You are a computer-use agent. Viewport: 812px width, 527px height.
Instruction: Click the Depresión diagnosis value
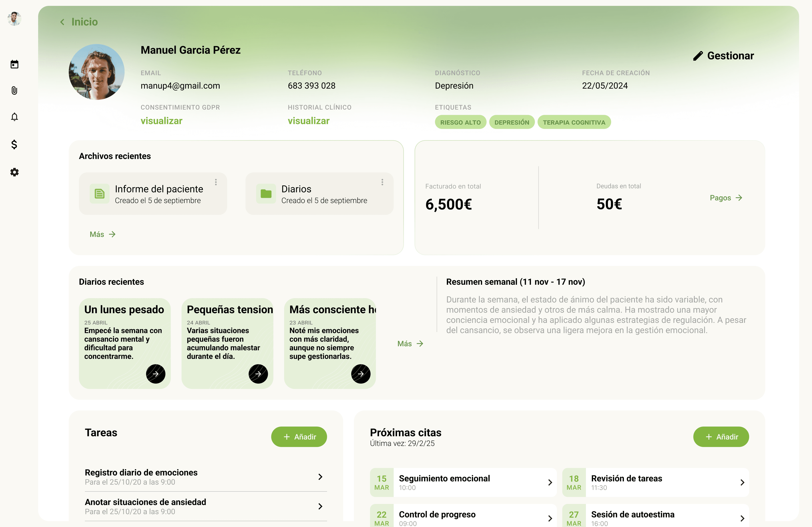click(454, 86)
